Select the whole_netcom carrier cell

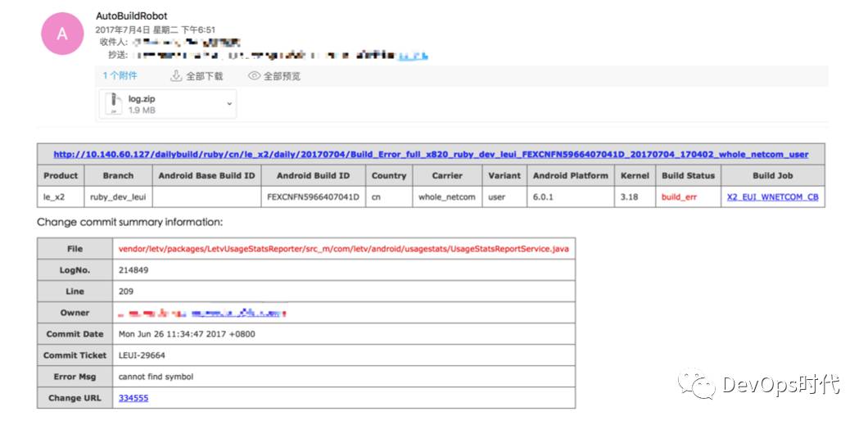[447, 197]
